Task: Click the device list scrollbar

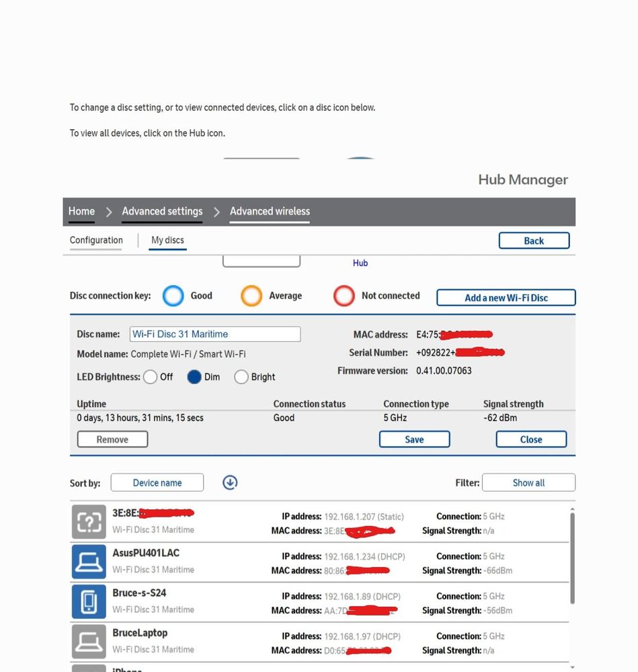Action: pyautogui.click(x=573, y=558)
